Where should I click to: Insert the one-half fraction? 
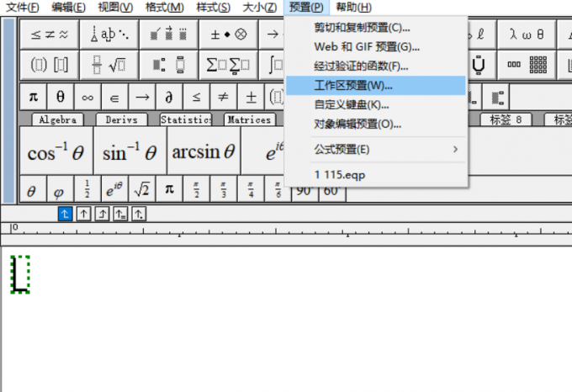(87, 189)
